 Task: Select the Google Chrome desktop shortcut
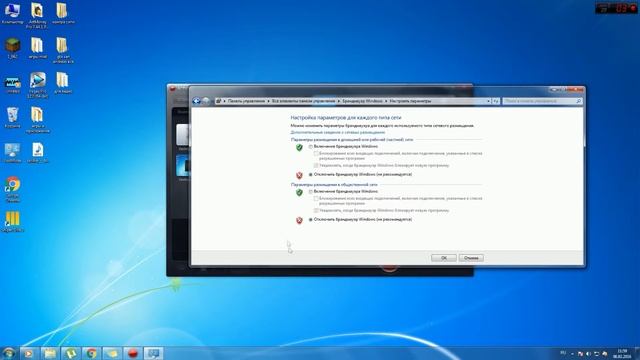point(13,189)
